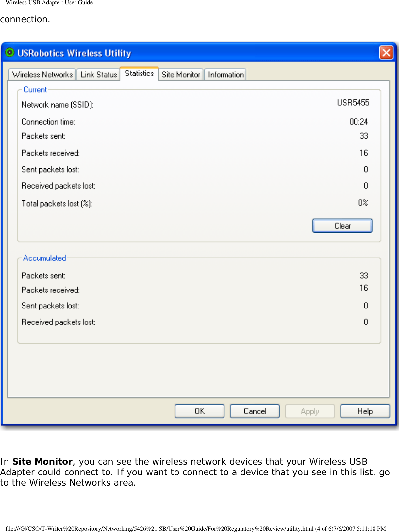Open the Link Status tab

99,75
